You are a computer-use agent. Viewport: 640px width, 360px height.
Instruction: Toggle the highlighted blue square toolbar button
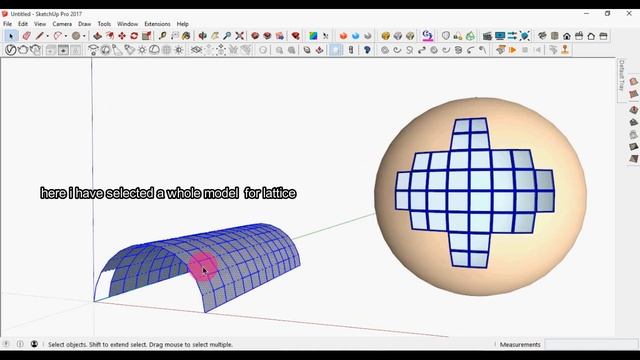(336, 50)
